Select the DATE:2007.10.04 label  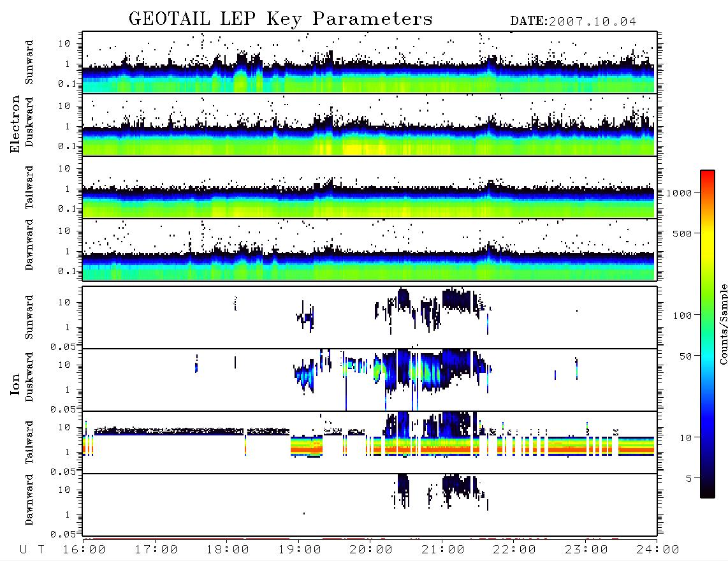(573, 22)
